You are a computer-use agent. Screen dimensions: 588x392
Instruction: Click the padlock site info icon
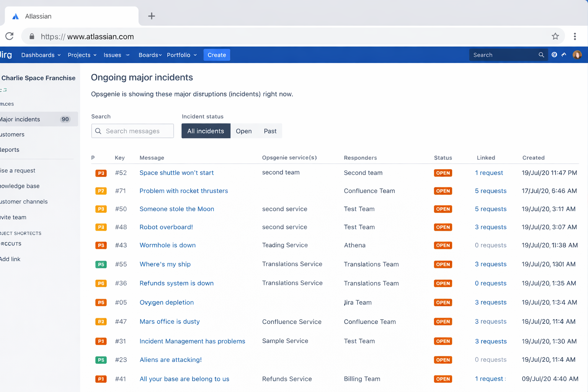tap(32, 36)
